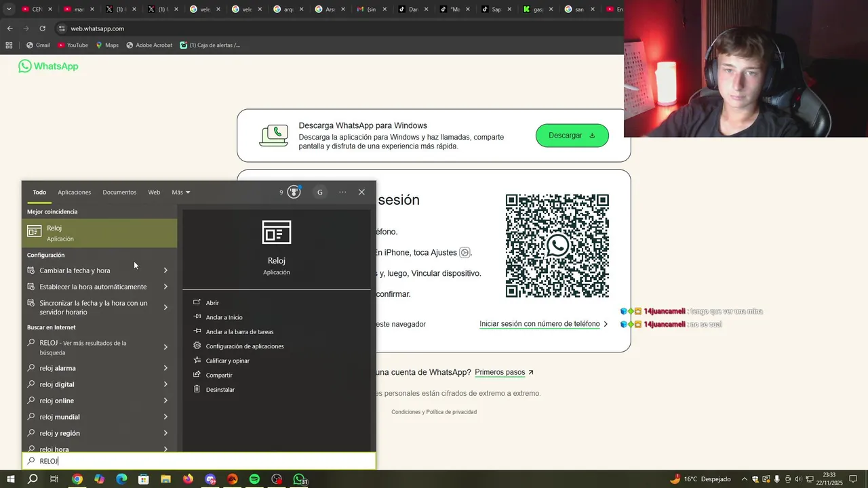Image resolution: width=868 pixels, height=488 pixels.
Task: Expand the reloj online suggestion arrow
Action: click(165, 401)
